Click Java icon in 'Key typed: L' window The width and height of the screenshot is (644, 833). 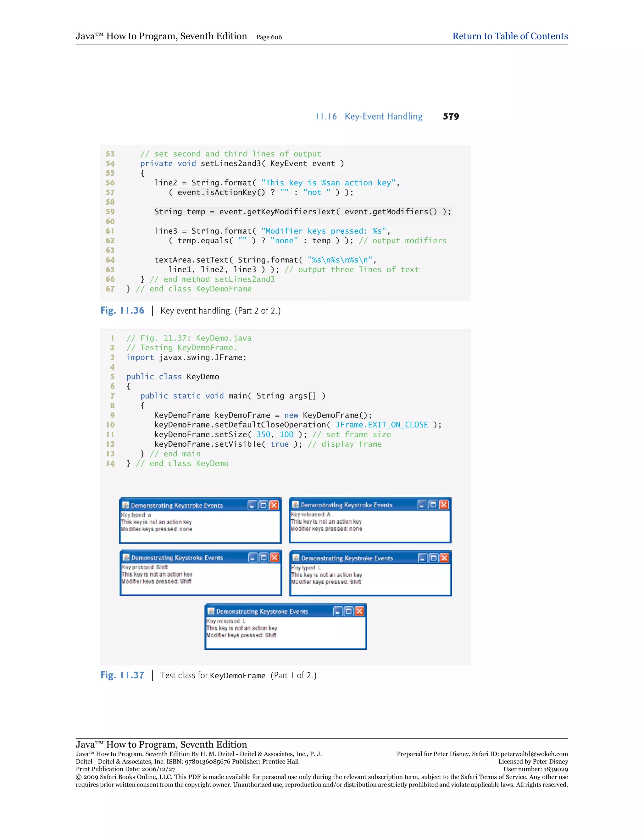point(296,558)
